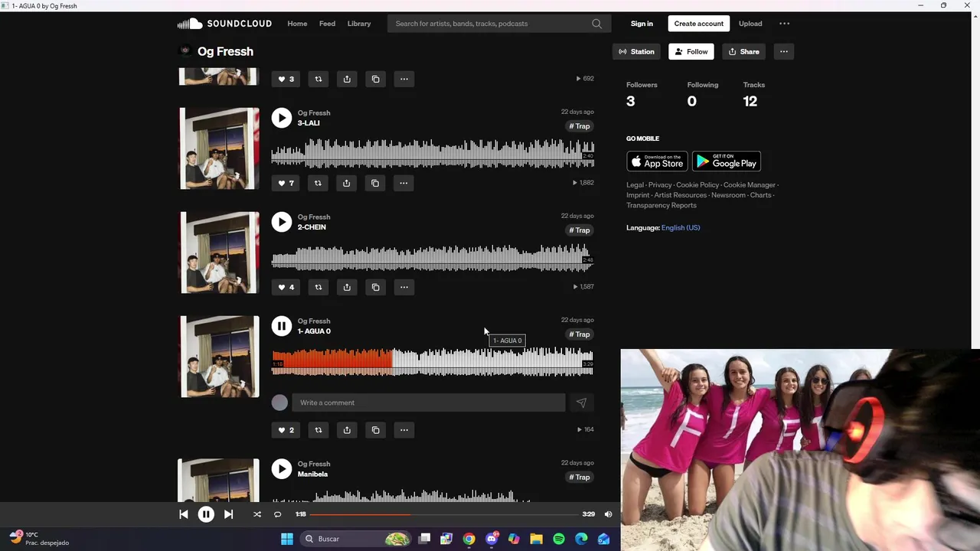The image size is (980, 551).
Task: Click the Trap tag on 2-CHEIN
Action: pos(580,230)
